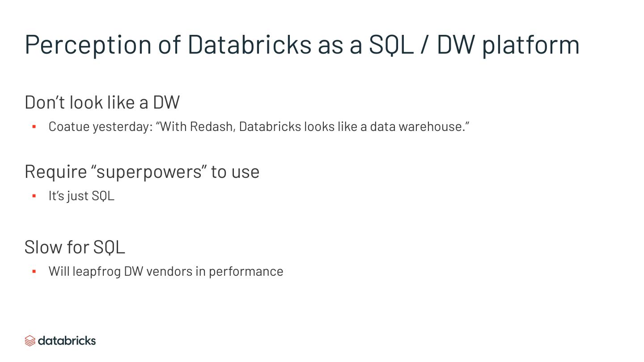This screenshot has height=362, width=644.
Task: Click the red bullet before "It's just SQL"
Action: tap(34, 196)
